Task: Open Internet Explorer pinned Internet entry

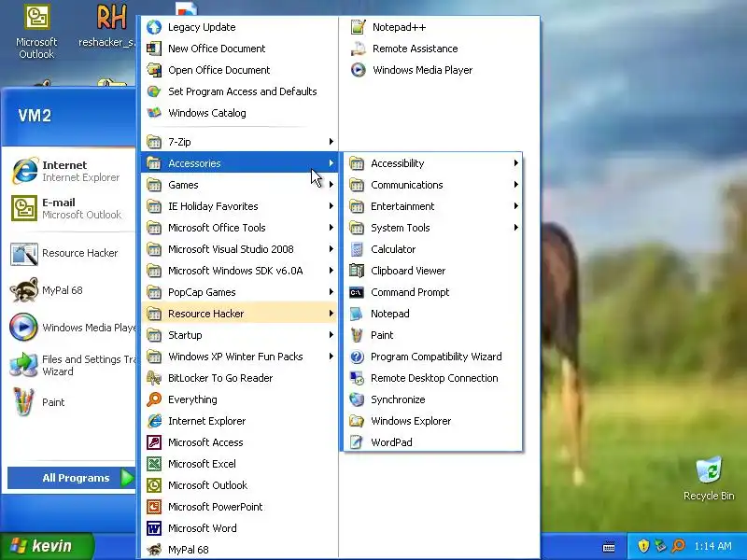Action: (x=71, y=171)
